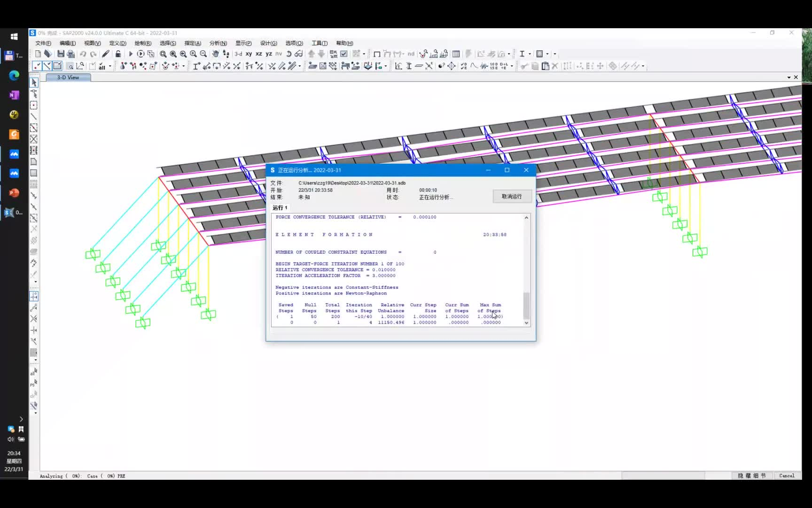Switch to the xy plane view

coord(249,54)
